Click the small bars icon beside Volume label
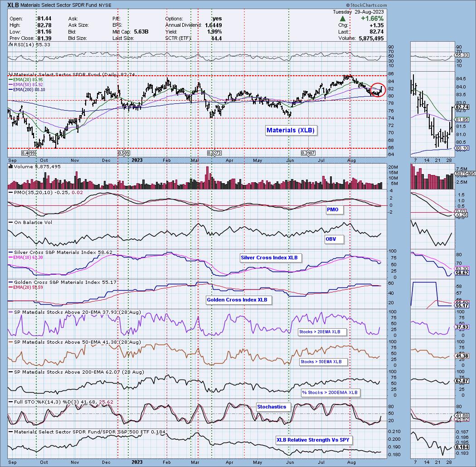The image size is (476, 467). pos(10,166)
